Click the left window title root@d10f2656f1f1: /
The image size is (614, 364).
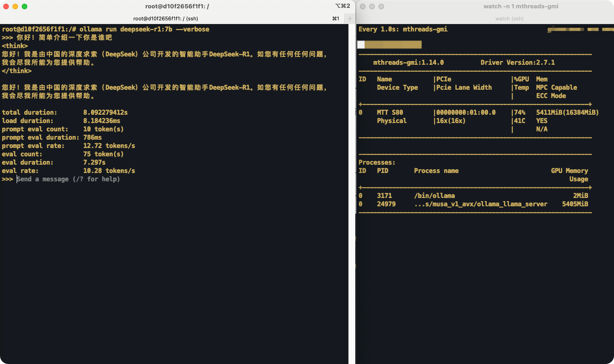tap(177, 6)
